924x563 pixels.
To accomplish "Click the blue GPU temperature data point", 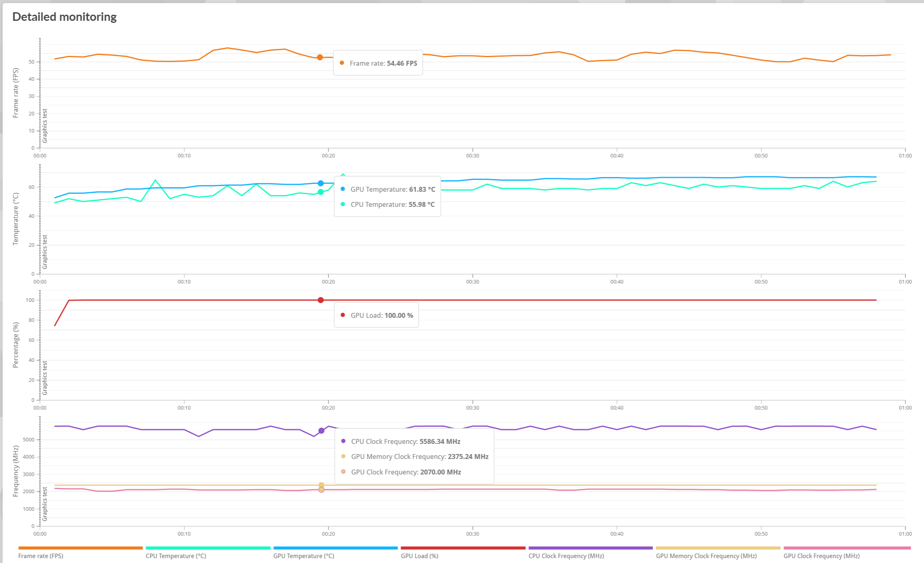I will tap(321, 183).
